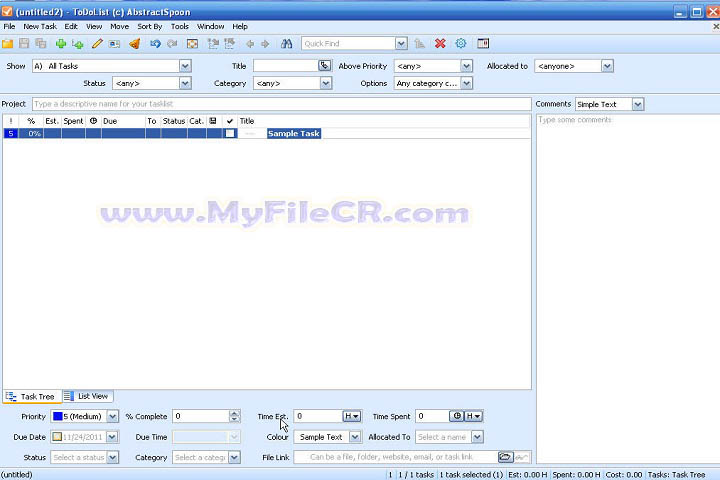The height and width of the screenshot is (480, 720).
Task: Click the right navigation arrow in toolbar
Action: click(265, 44)
